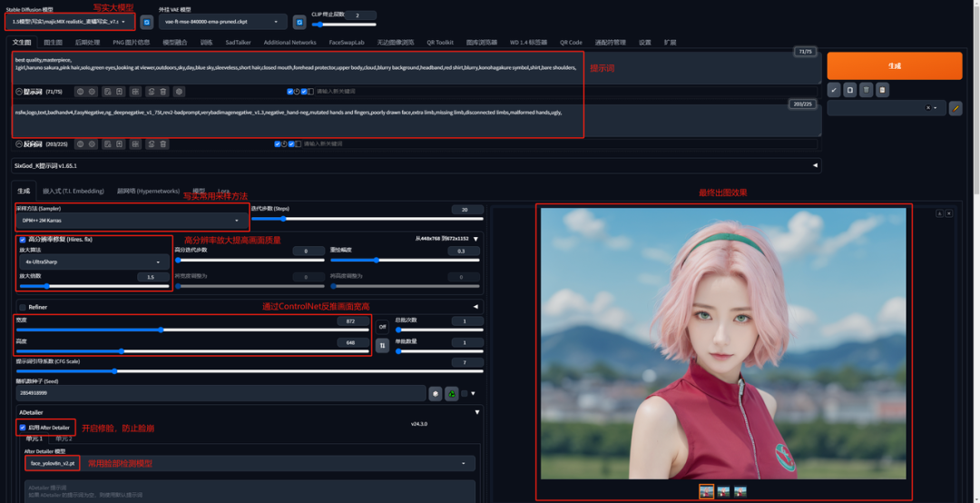This screenshot has height=503, width=980.
Task: Refresh the Stable Diffusion model list
Action: (147, 23)
